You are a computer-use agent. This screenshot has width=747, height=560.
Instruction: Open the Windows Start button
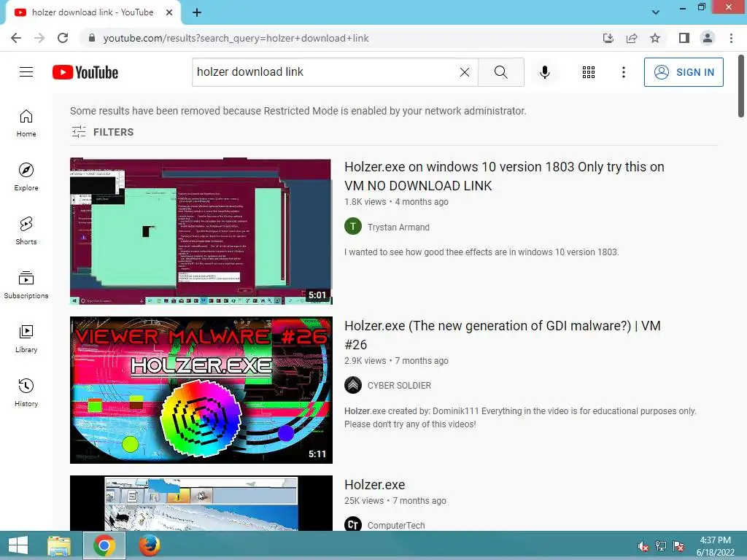pyautogui.click(x=18, y=545)
